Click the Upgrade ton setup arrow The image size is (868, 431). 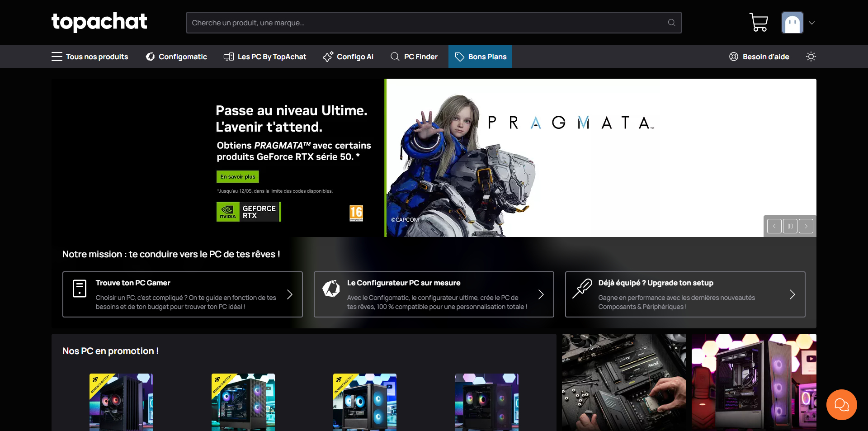coord(793,294)
